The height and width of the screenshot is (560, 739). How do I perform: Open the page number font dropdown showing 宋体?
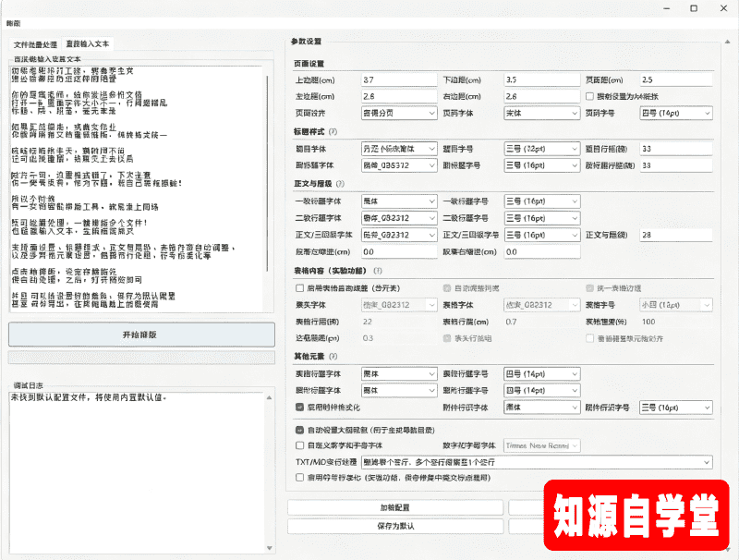(x=542, y=113)
